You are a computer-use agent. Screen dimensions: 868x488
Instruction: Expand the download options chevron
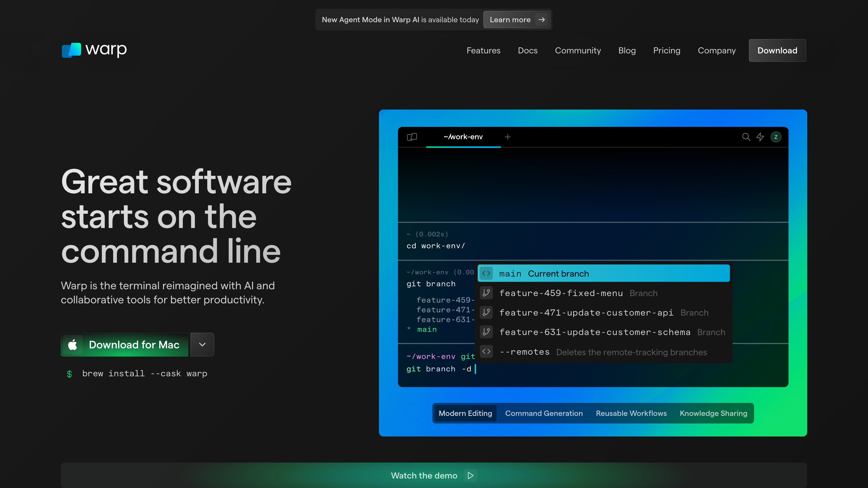(x=202, y=345)
